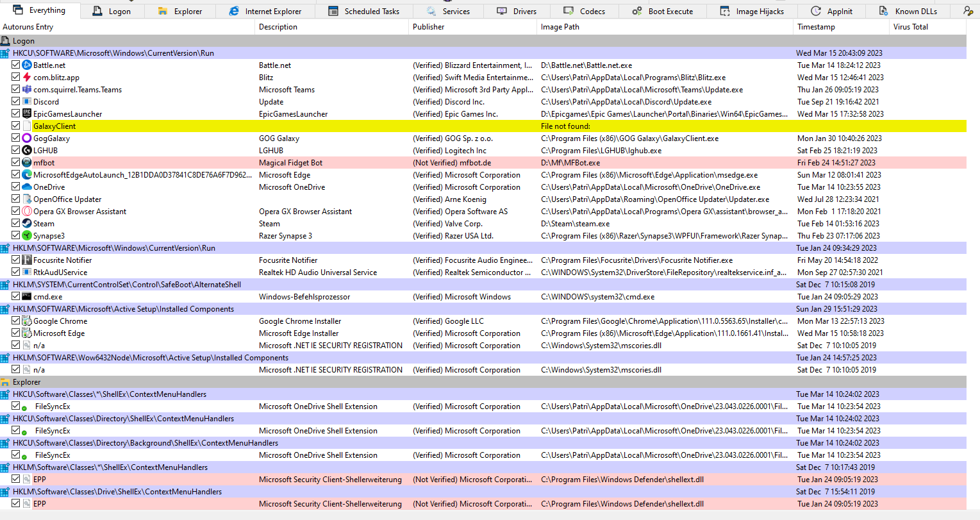Sort by Publisher column header
The height and width of the screenshot is (520, 980).
(472, 27)
